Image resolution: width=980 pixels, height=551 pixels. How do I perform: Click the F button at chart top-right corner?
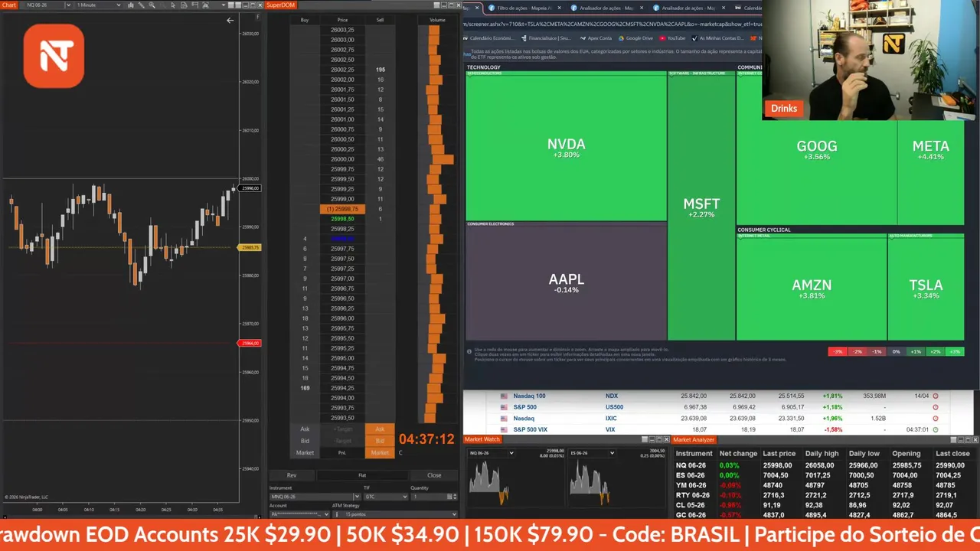click(x=257, y=16)
